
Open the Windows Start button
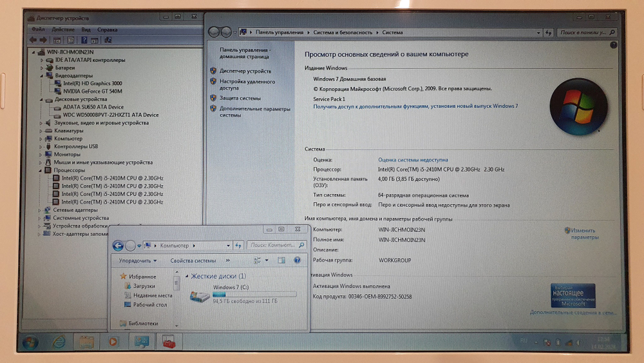click(x=30, y=342)
